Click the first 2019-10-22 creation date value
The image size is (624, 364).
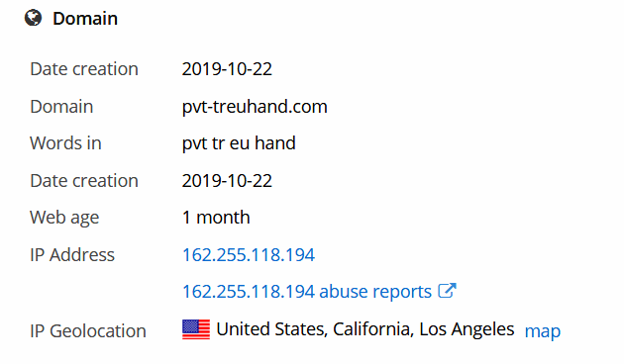click(227, 69)
